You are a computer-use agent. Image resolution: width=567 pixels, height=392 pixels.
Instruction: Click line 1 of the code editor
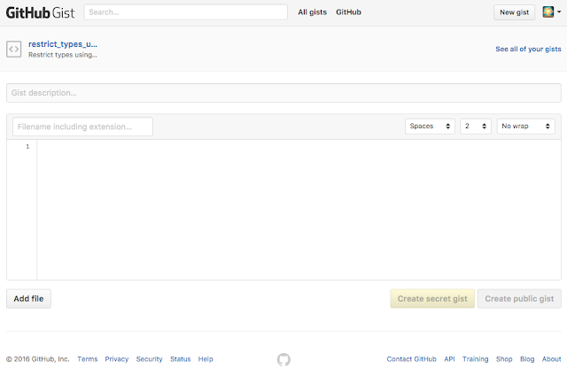tap(299, 146)
